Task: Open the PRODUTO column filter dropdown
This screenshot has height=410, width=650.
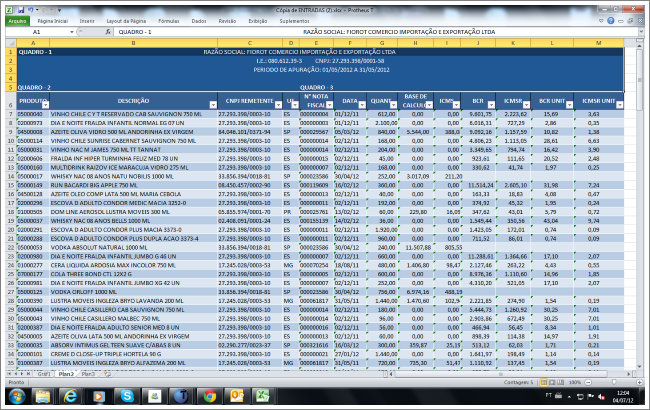Action: (x=46, y=105)
